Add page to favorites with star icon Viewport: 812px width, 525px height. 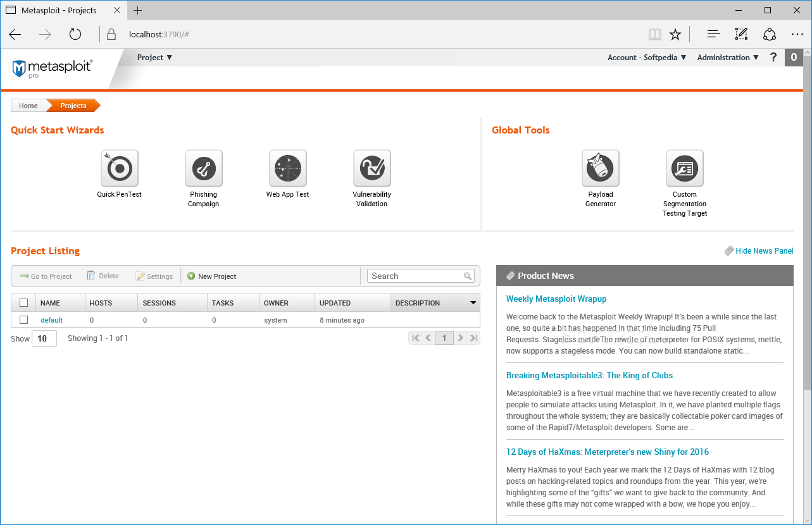[675, 34]
